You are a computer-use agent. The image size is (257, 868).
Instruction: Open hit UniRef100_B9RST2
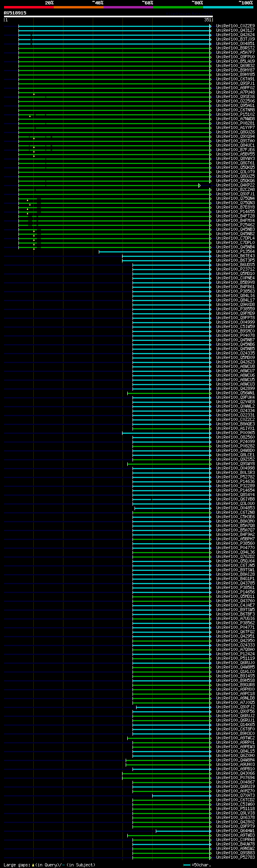[235, 48]
